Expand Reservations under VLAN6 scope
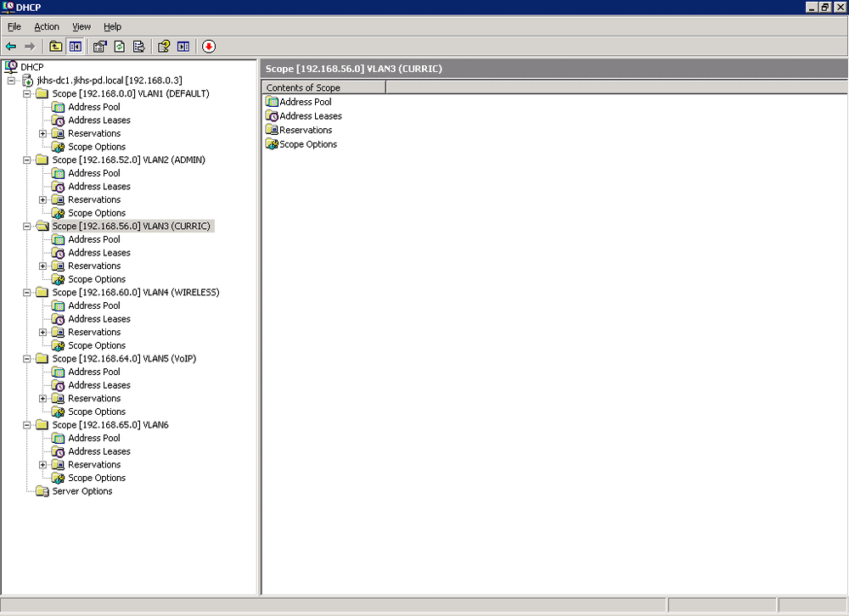849x616 pixels. click(x=42, y=465)
